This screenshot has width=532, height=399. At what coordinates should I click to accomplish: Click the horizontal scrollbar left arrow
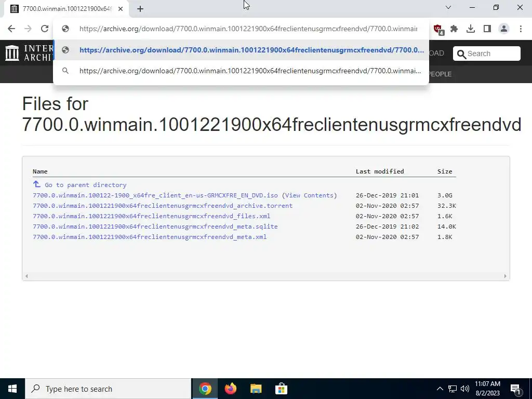click(26, 276)
